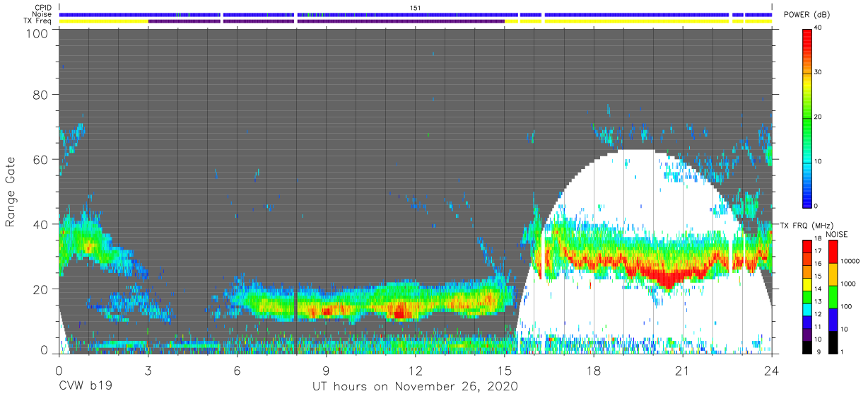Viewport: 868px width, 401px height.
Task: Click the x-axis tick label 21
Action: click(x=683, y=370)
